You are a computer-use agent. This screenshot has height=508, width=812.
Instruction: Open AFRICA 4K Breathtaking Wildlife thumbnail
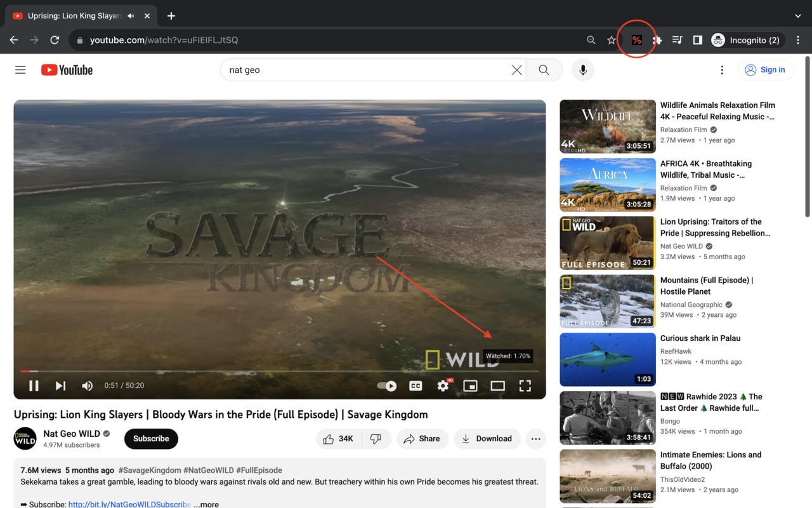[x=608, y=185]
